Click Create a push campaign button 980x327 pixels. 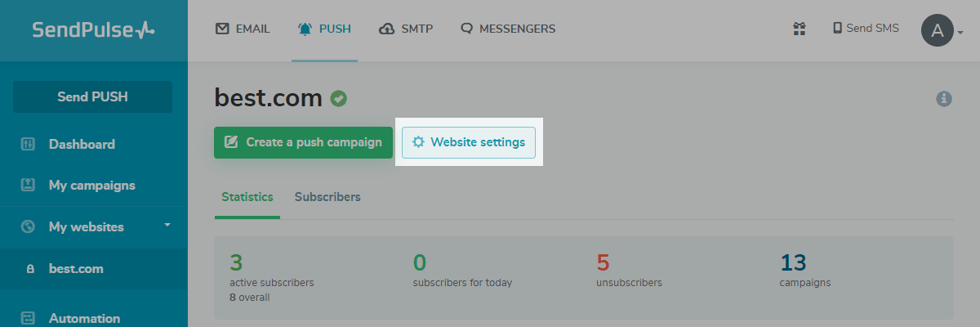[x=303, y=142]
